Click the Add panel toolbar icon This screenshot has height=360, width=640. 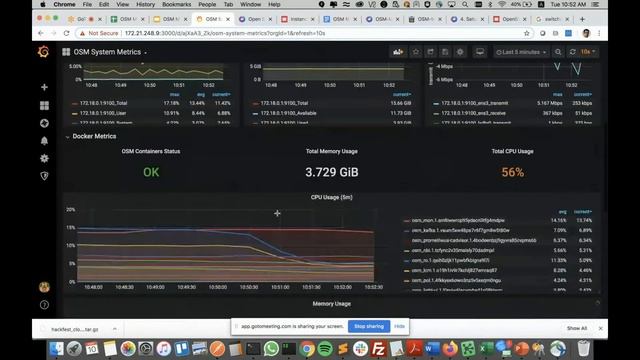(x=398, y=52)
